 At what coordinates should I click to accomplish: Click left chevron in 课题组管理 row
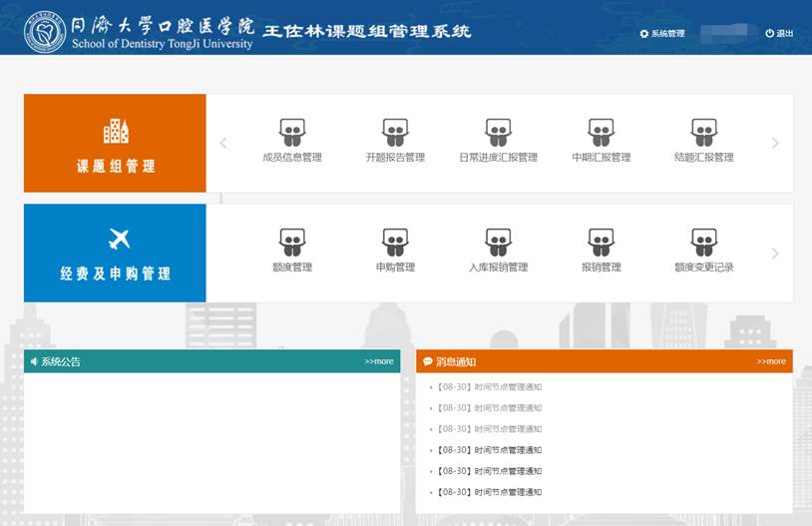pos(223,144)
